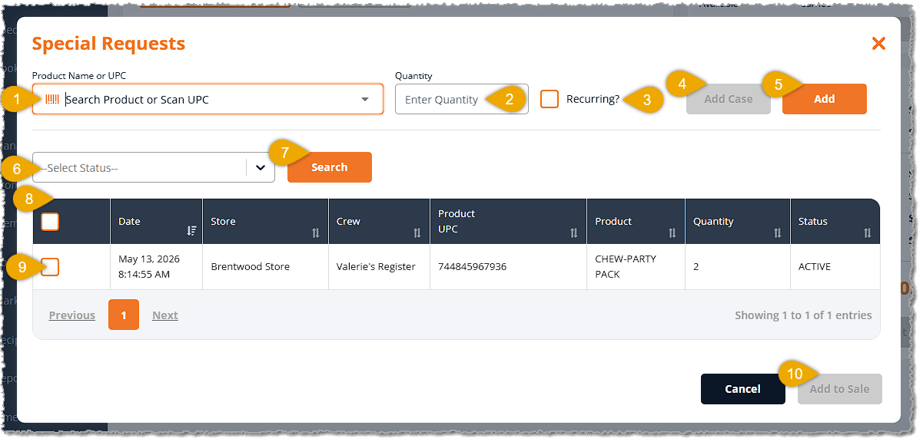Click the Quantity value 2 in the table row

[x=696, y=267]
